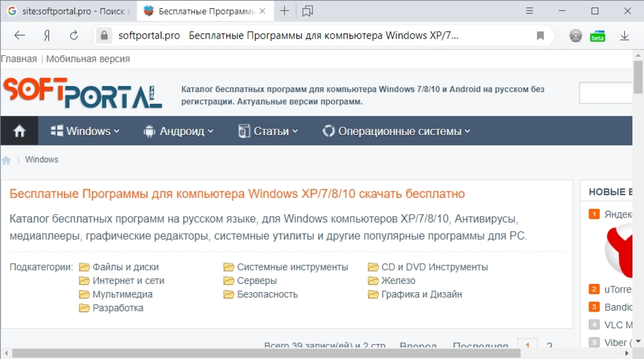Click folder icon next to Файлы и диски

(x=84, y=267)
